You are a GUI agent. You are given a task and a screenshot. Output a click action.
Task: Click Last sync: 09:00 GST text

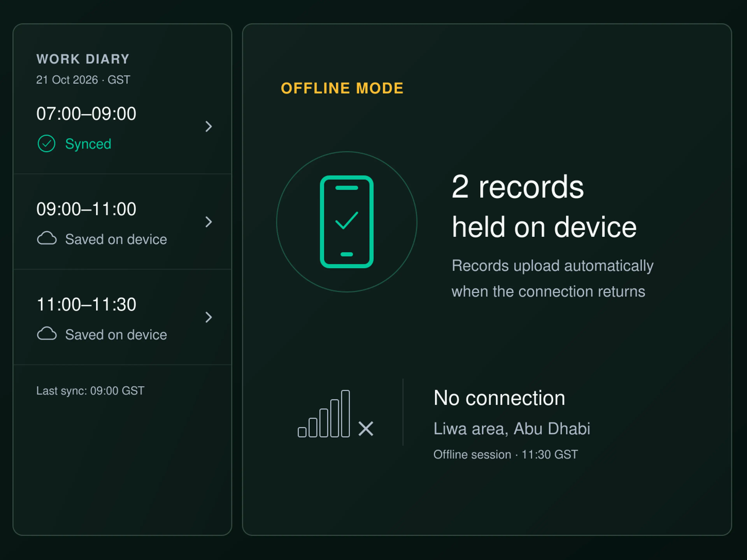coord(90,391)
